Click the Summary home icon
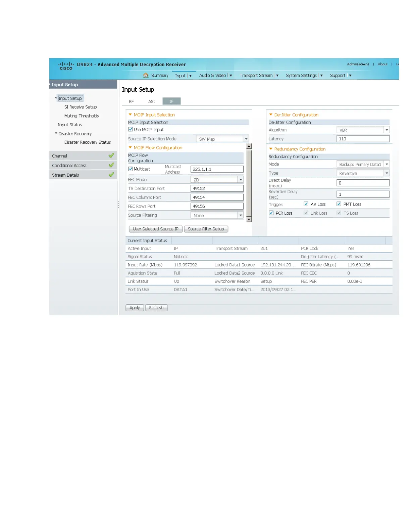This screenshot has height=532, width=411. pos(146,75)
